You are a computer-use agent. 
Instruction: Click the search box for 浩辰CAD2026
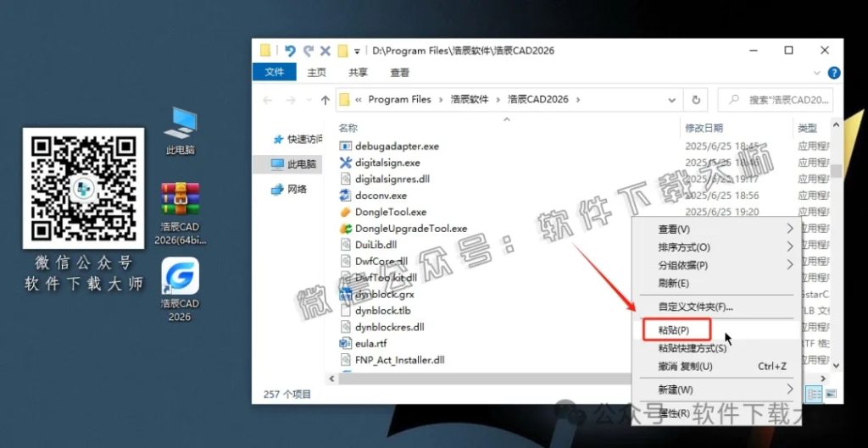coord(776,100)
